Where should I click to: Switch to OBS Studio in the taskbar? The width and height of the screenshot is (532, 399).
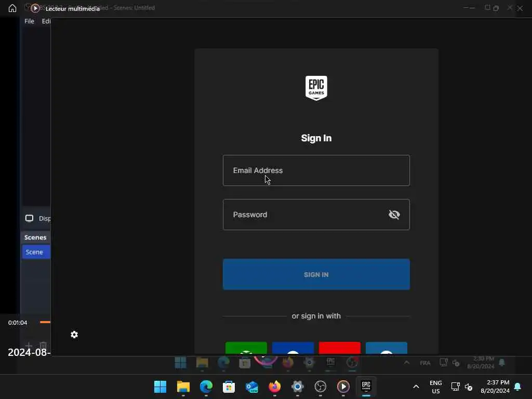(x=320, y=387)
